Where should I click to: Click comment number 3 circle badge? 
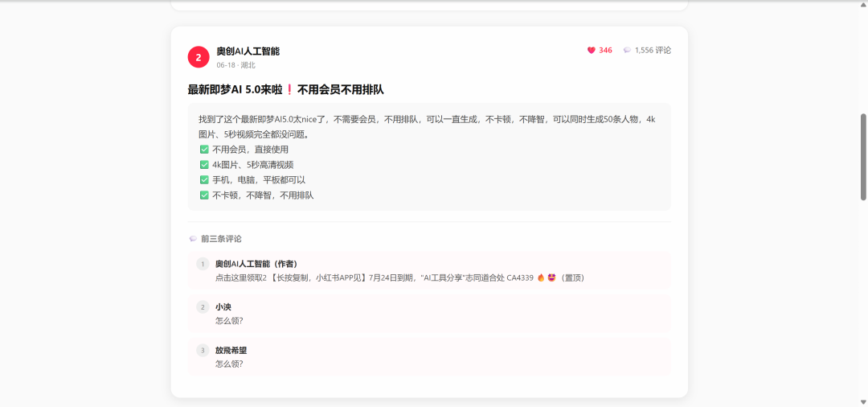203,350
